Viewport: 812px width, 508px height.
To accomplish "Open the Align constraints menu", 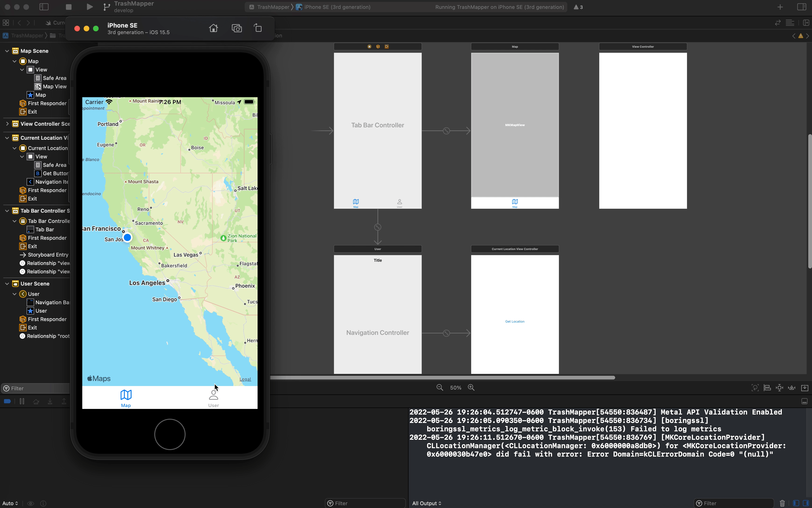I will (x=767, y=388).
